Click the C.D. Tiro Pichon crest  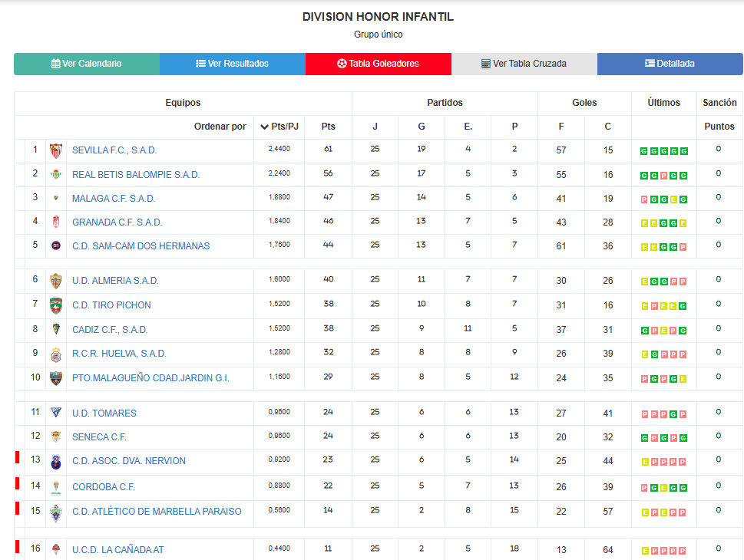[x=56, y=306]
